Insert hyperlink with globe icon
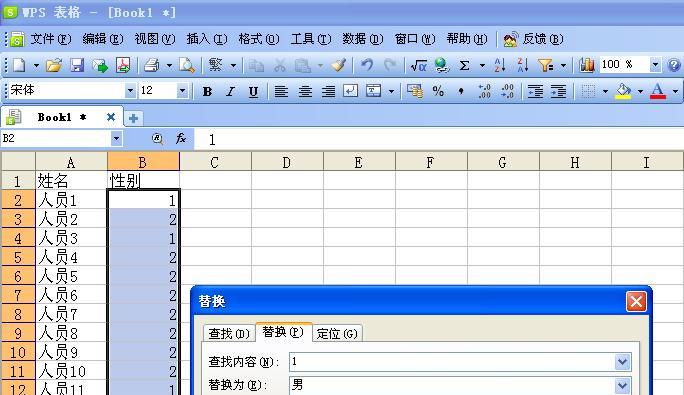Screen dimensions: 684x395 442,65
